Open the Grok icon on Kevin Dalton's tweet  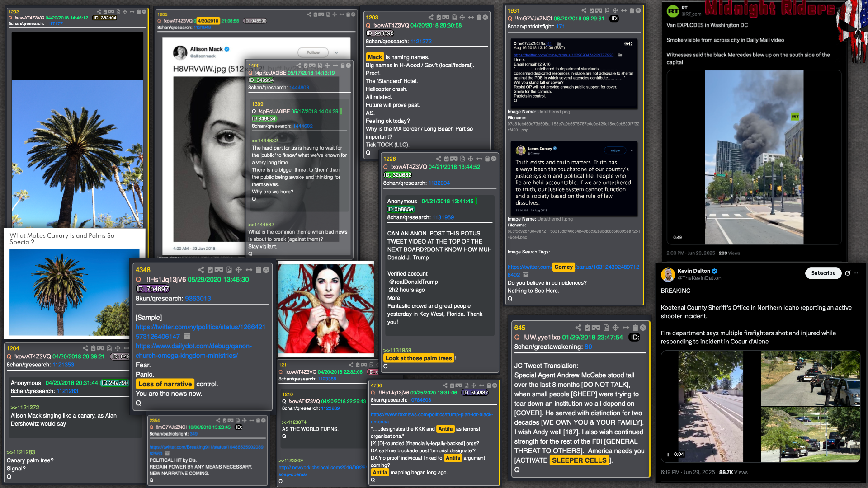tap(848, 273)
